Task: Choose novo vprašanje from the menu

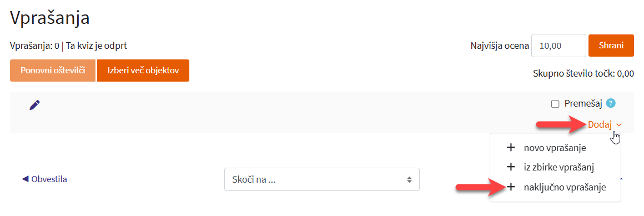Action: click(555, 147)
